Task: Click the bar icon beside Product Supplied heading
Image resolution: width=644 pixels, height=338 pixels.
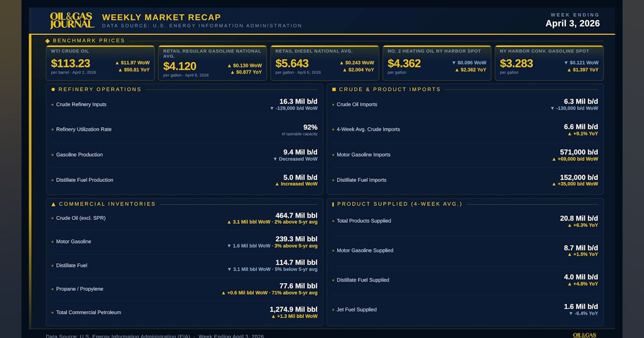Action: point(333,204)
